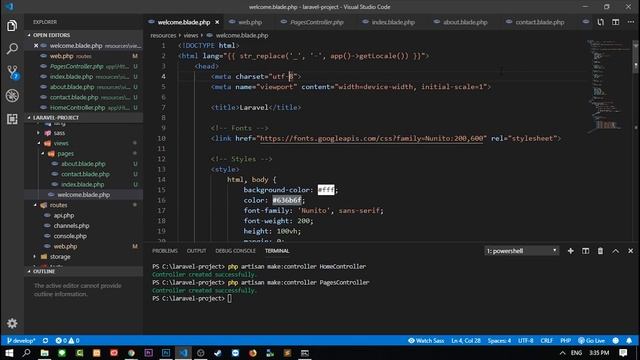Screen dimensions: 640x360
Task: Toggle Watch Sass in status bar
Action: pyautogui.click(x=426, y=340)
